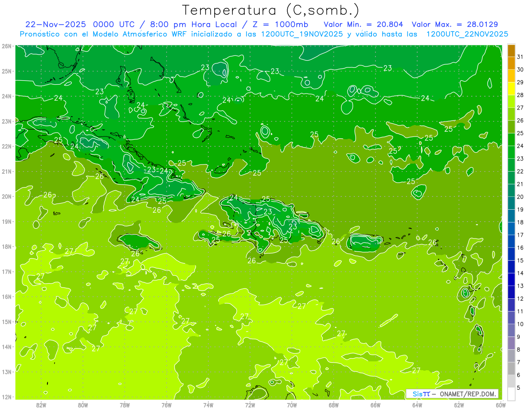This screenshot has height=411, width=532.
Task: Select the 62W longitude axis label
Action: [x=459, y=405]
